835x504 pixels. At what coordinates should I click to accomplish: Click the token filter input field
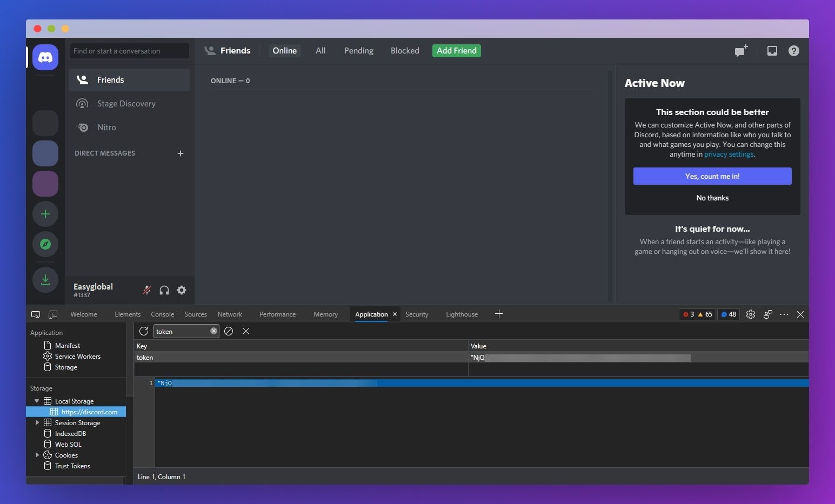pyautogui.click(x=181, y=331)
